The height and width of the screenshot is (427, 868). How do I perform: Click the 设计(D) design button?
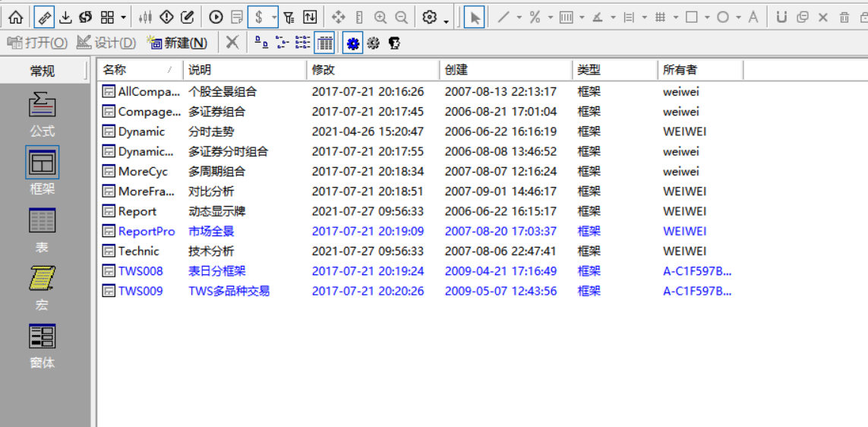106,43
